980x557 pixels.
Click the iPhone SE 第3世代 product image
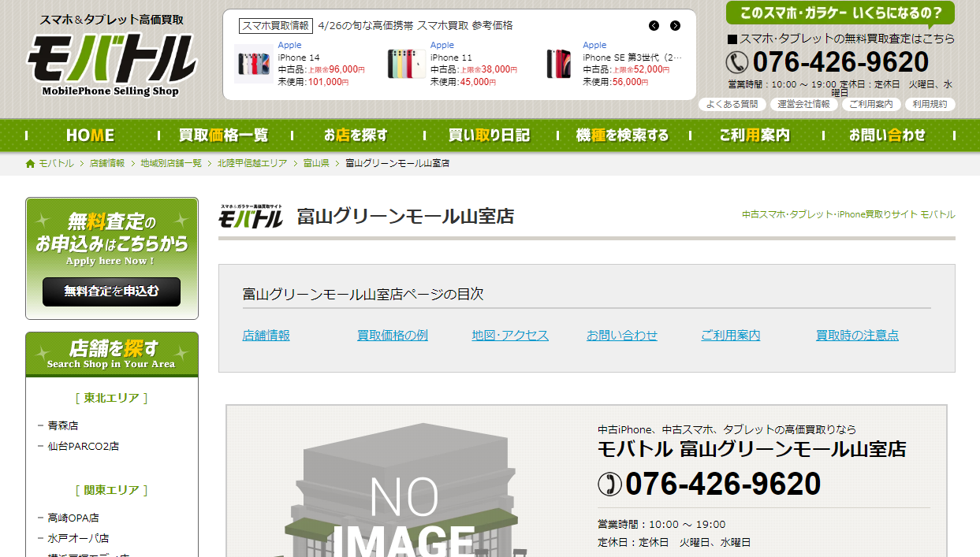click(x=559, y=64)
